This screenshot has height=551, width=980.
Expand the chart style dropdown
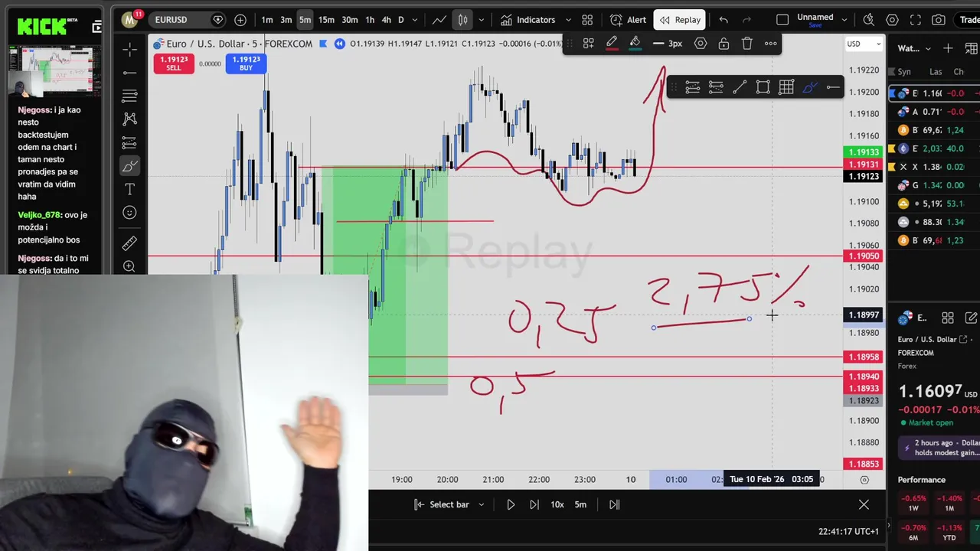481,20
